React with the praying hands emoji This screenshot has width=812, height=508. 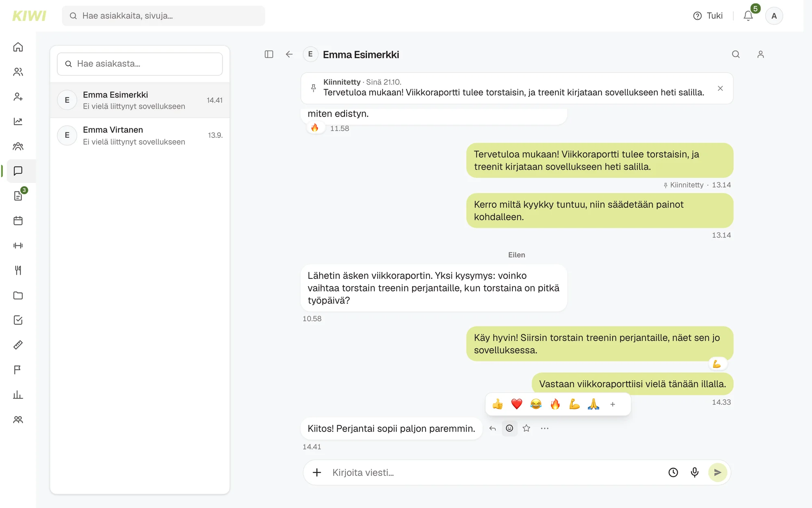pyautogui.click(x=594, y=404)
